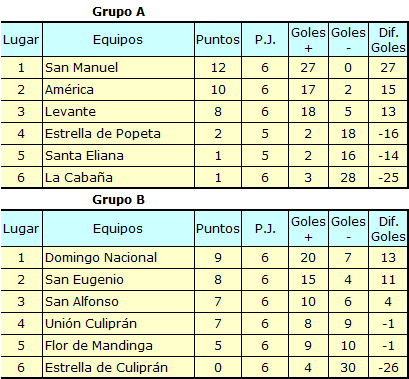Select Estrella de Culiprán's -26 goal difference
Viewport: 409px width, 379px height.
click(x=388, y=368)
